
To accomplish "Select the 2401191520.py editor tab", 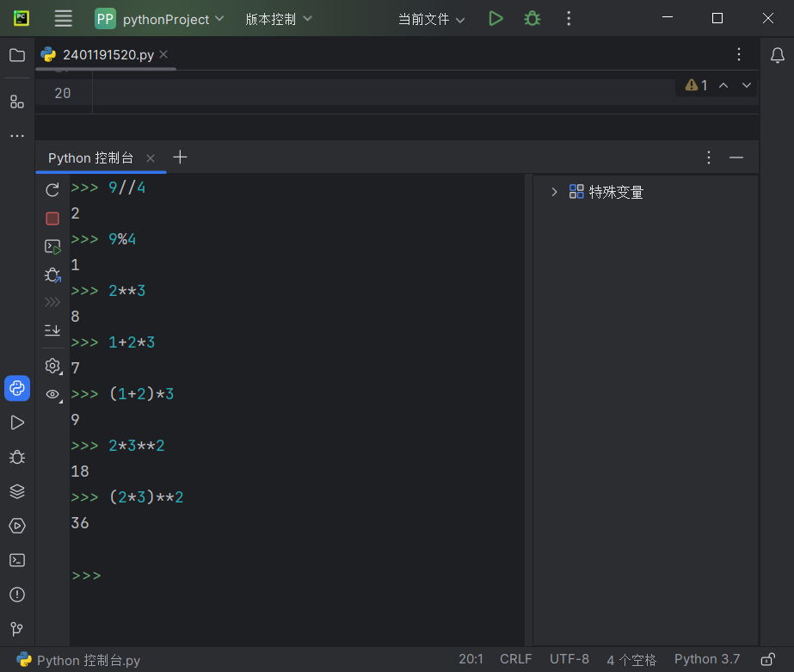I will pyautogui.click(x=108, y=55).
